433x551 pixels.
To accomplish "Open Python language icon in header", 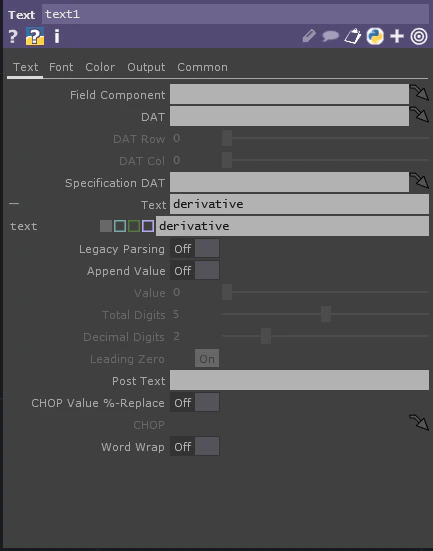I will pyautogui.click(x=375, y=36).
